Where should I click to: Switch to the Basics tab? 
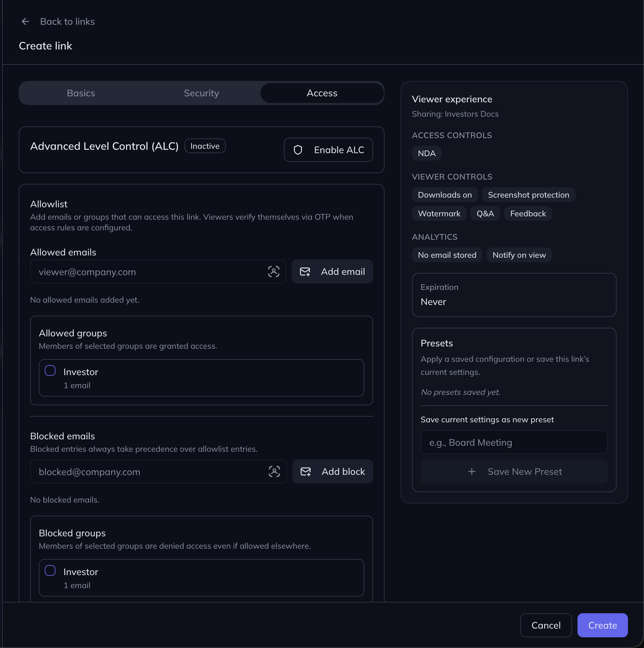pos(81,93)
